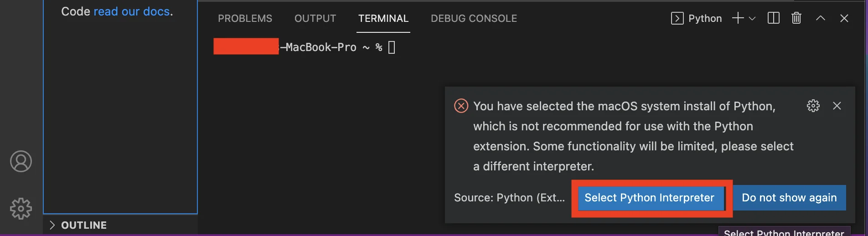Screen dimensions: 868x236
Task: Maximize panel with the up chevron
Action: (821, 18)
